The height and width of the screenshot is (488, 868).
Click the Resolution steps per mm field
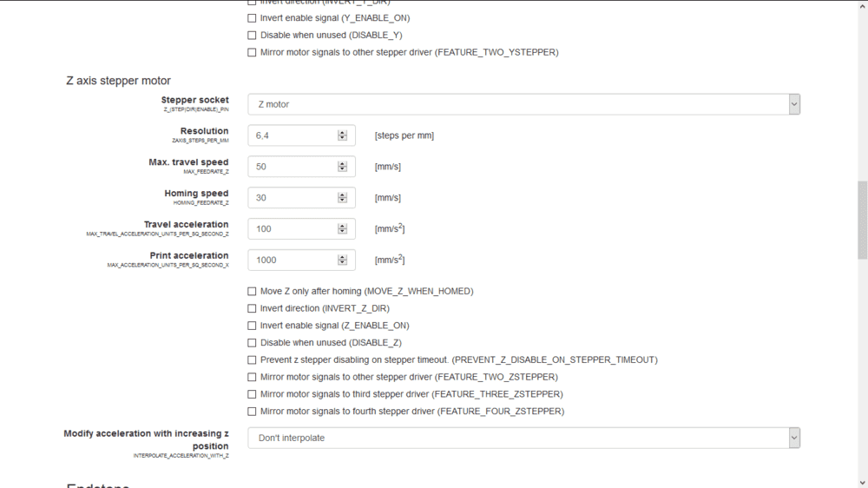[x=293, y=135]
